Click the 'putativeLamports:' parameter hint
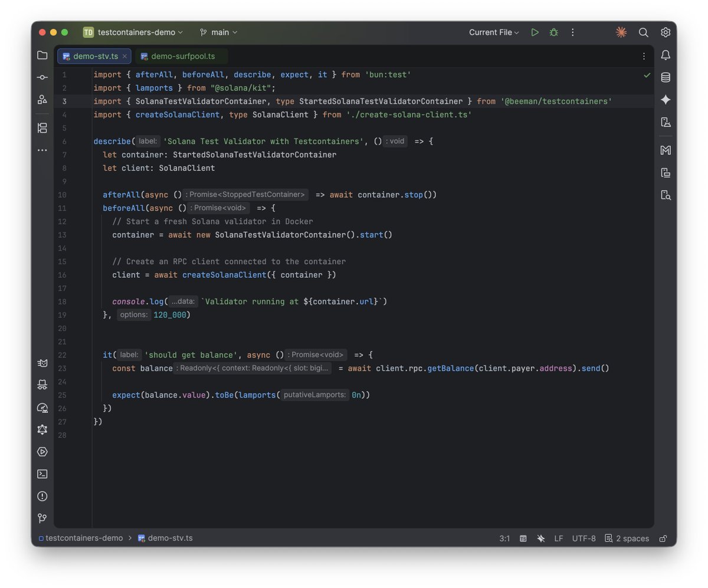The height and width of the screenshot is (588, 708). click(314, 395)
